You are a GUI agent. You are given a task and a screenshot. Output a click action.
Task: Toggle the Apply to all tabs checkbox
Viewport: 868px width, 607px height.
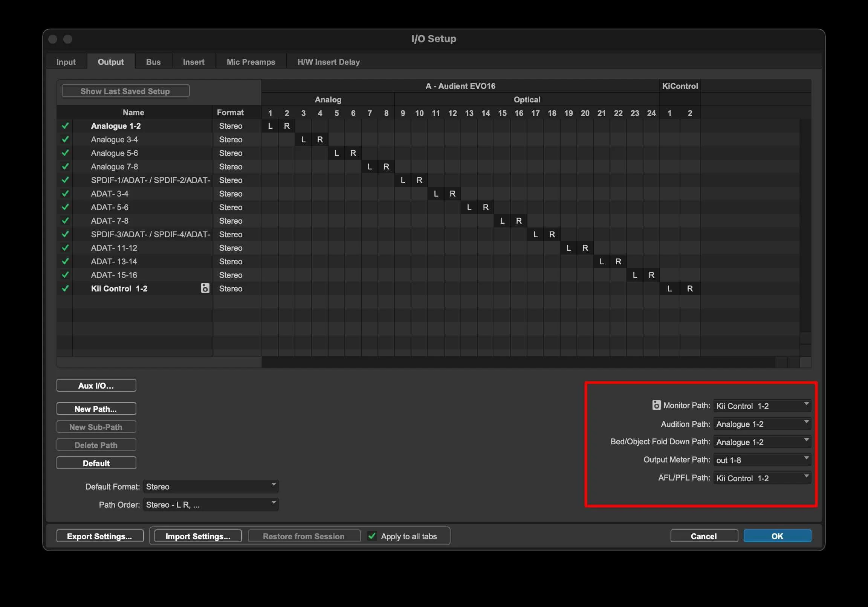[371, 536]
